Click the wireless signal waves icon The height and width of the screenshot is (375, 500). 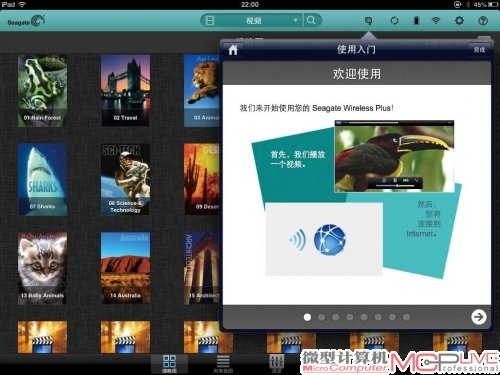point(298,240)
